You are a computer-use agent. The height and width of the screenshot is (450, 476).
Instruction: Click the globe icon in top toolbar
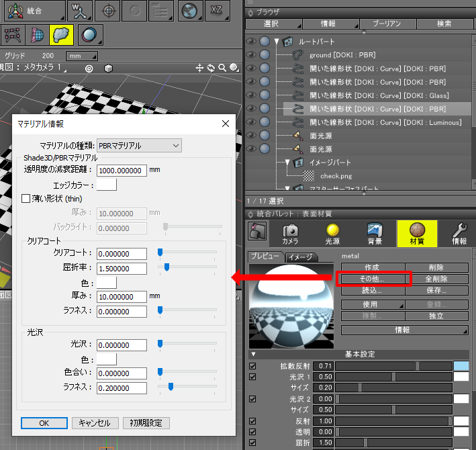tap(191, 11)
